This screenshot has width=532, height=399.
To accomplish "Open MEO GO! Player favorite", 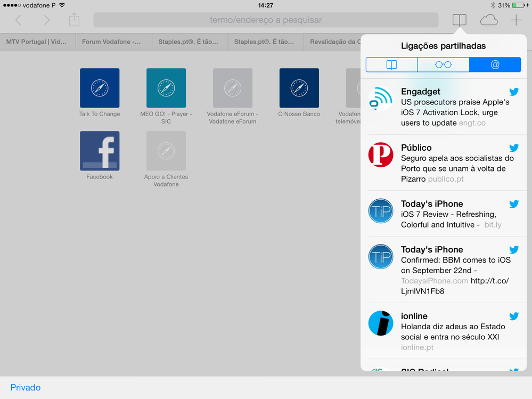I will click(x=166, y=88).
